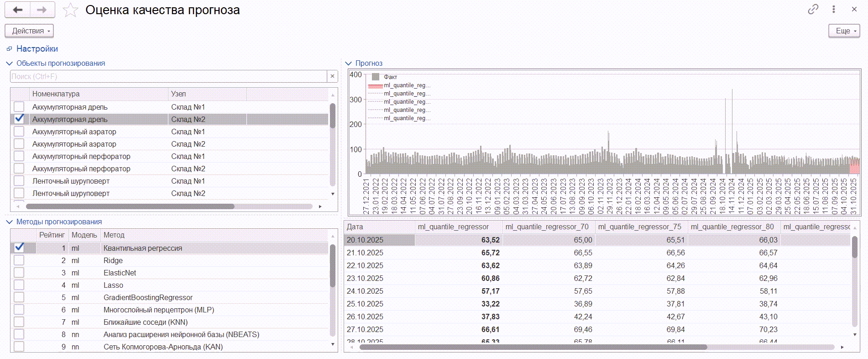Copy link with the chain icon
Image resolution: width=868 pixels, height=359 pixels.
coord(813,10)
